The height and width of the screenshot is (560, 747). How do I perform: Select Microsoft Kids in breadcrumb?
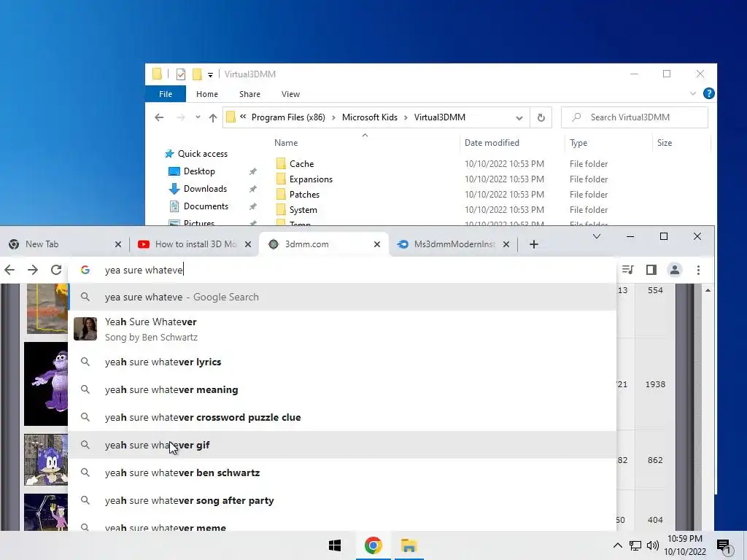click(x=370, y=117)
